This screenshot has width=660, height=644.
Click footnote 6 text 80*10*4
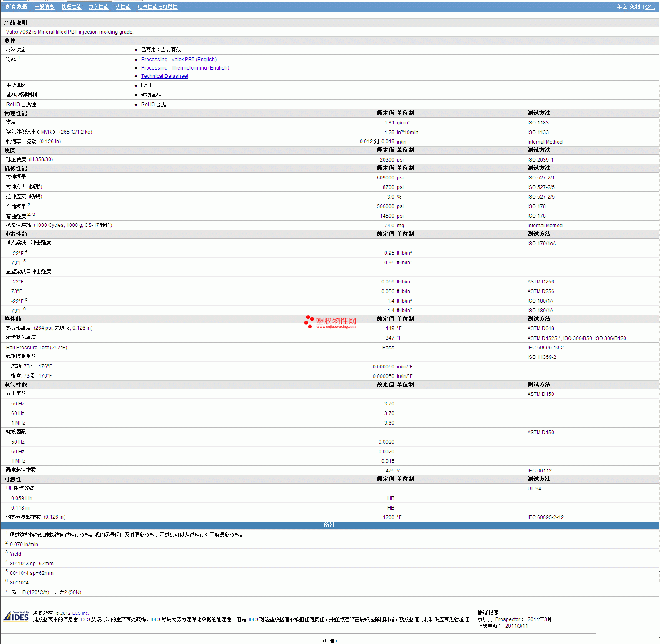(19, 583)
